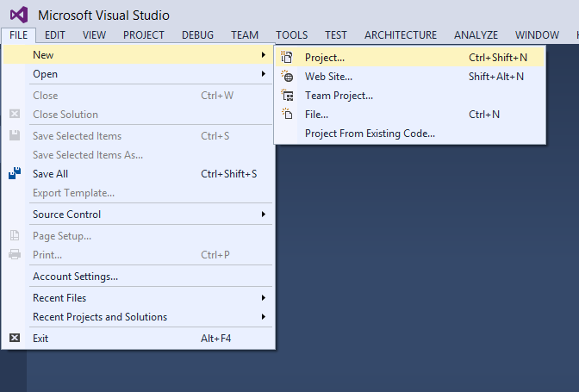The image size is (579, 392).
Task: Choose Close menu entry
Action: coord(138,96)
